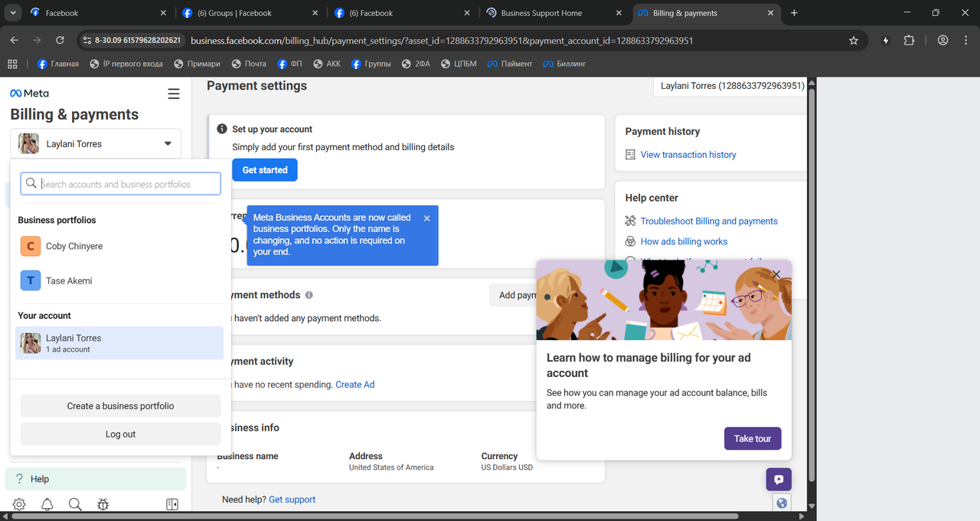Click the globe language icon
The height and width of the screenshot is (521, 980).
point(781,503)
